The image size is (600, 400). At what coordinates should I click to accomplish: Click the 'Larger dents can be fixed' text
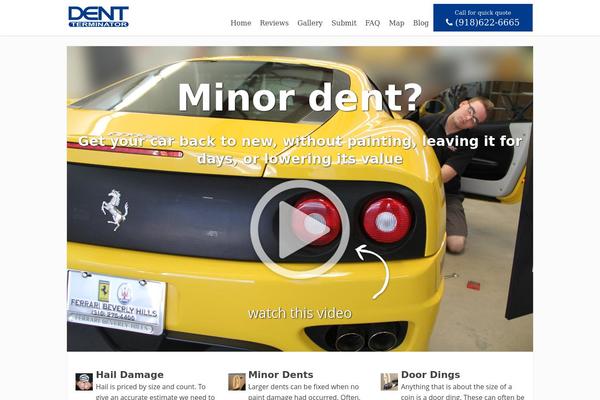click(x=304, y=392)
